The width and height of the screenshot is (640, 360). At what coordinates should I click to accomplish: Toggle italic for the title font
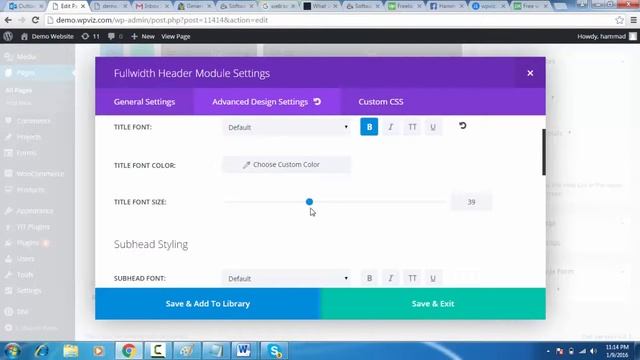pyautogui.click(x=391, y=127)
